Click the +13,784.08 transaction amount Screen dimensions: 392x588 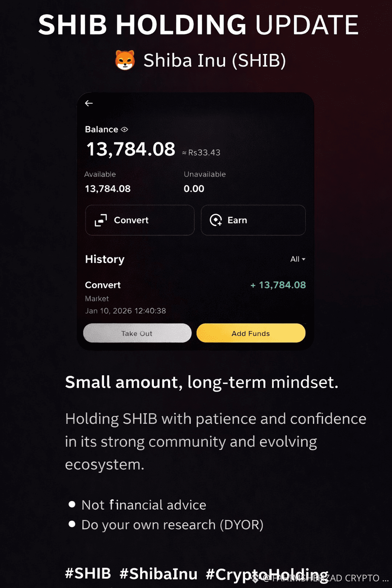tap(278, 285)
